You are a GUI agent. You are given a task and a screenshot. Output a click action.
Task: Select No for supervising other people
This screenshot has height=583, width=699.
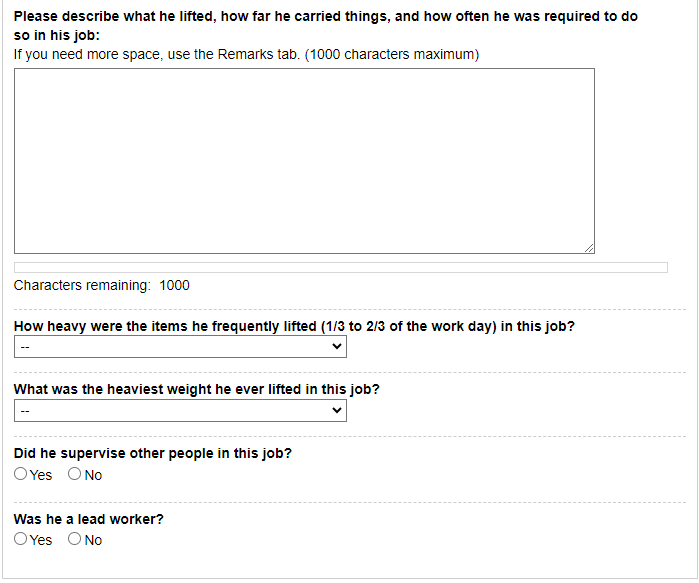75,475
